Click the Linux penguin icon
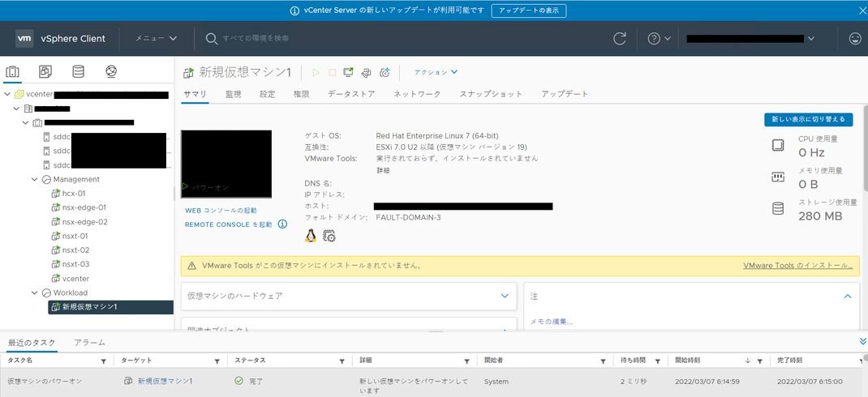The height and width of the screenshot is (397, 868). (x=311, y=236)
